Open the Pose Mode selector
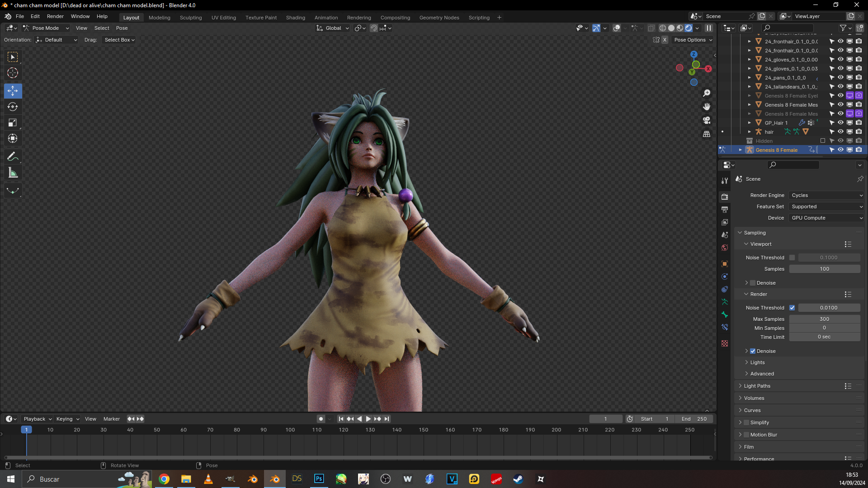This screenshot has width=868, height=488. coord(46,28)
